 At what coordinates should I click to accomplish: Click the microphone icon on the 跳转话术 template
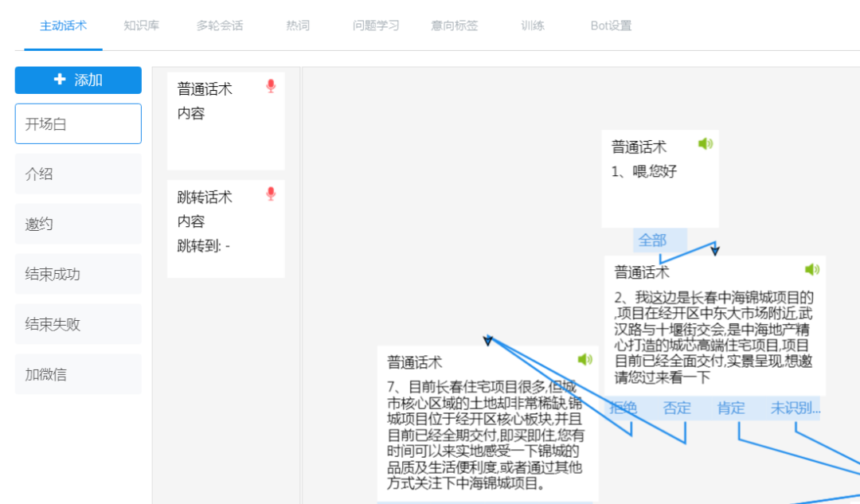point(271,193)
